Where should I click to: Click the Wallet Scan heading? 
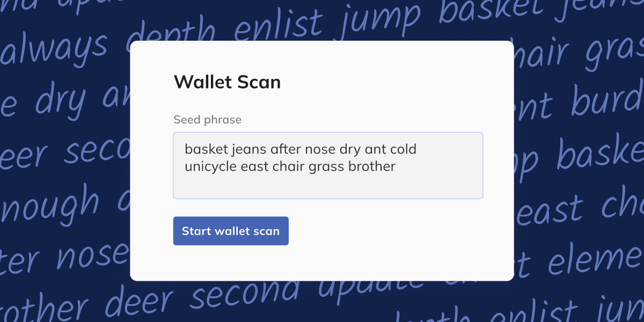(x=227, y=82)
